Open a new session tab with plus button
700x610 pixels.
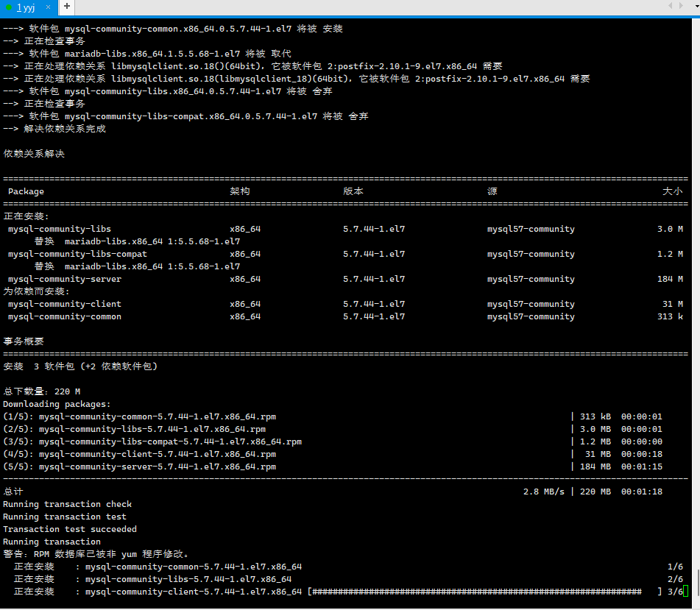click(66, 6)
